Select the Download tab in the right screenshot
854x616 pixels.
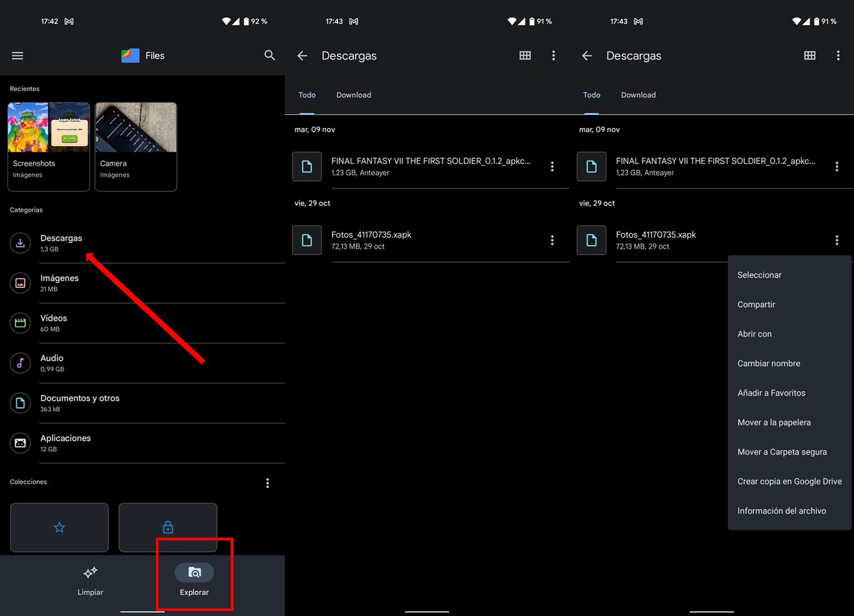tap(638, 95)
